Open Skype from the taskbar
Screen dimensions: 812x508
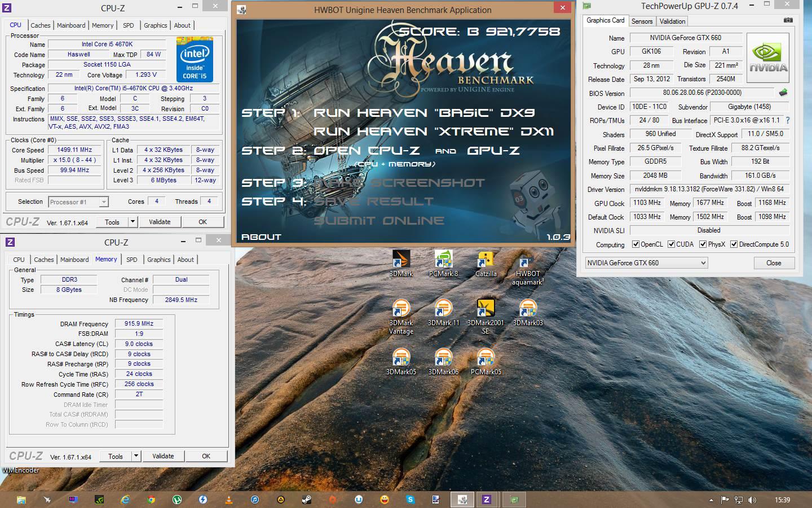[410, 500]
